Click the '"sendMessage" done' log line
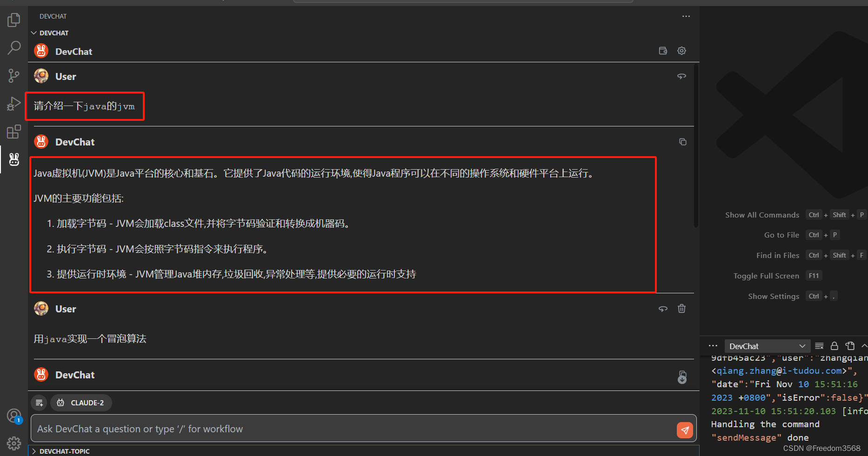The image size is (868, 456). coord(760,438)
